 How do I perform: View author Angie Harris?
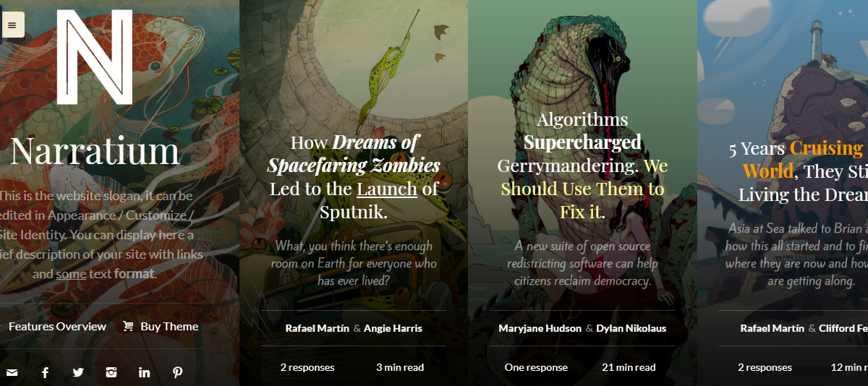[393, 328]
